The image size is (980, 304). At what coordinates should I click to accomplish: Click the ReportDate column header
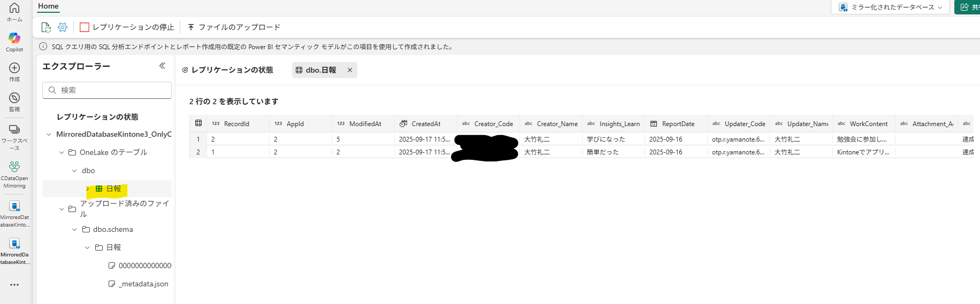pos(676,124)
